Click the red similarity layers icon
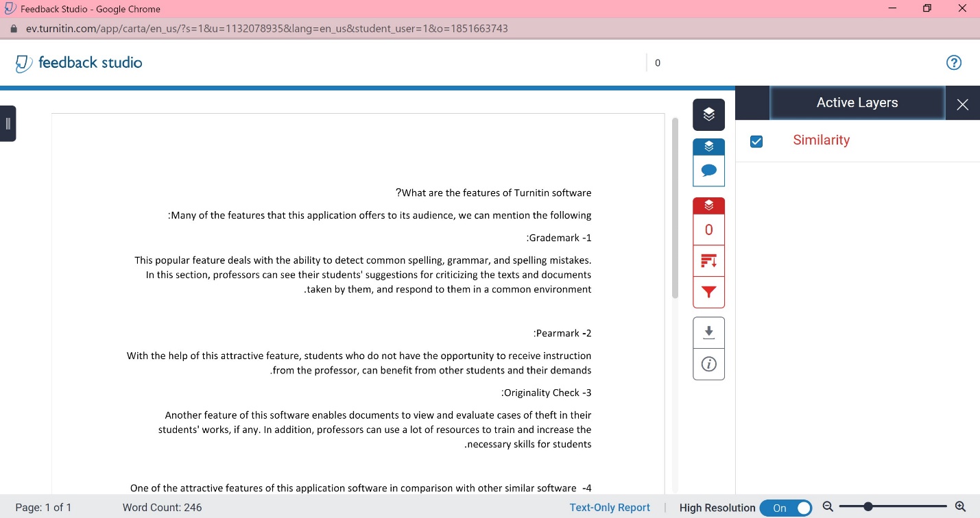This screenshot has width=980, height=518. coord(708,206)
